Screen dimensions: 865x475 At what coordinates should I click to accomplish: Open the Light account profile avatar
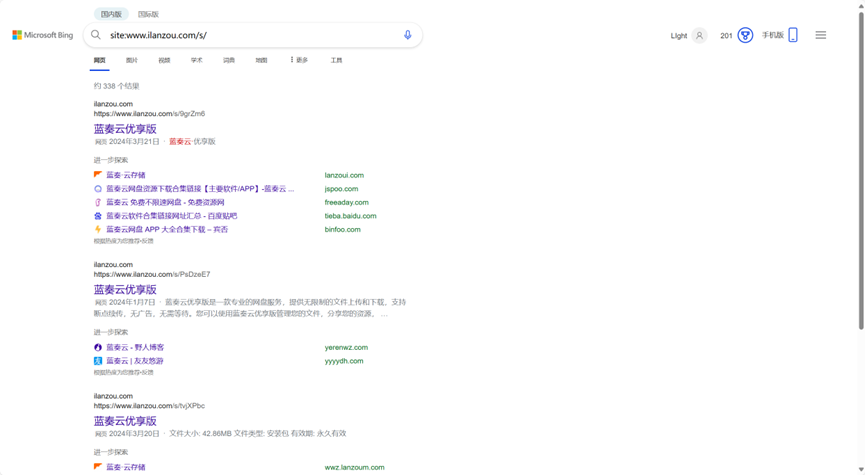point(700,35)
